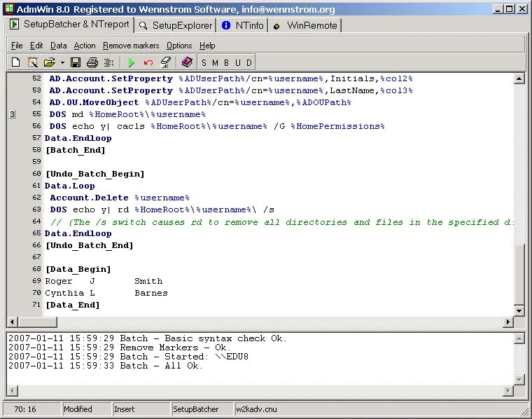The image size is (532, 419).
Task: Open the batch wizard icon with wand
Action: pos(33,62)
